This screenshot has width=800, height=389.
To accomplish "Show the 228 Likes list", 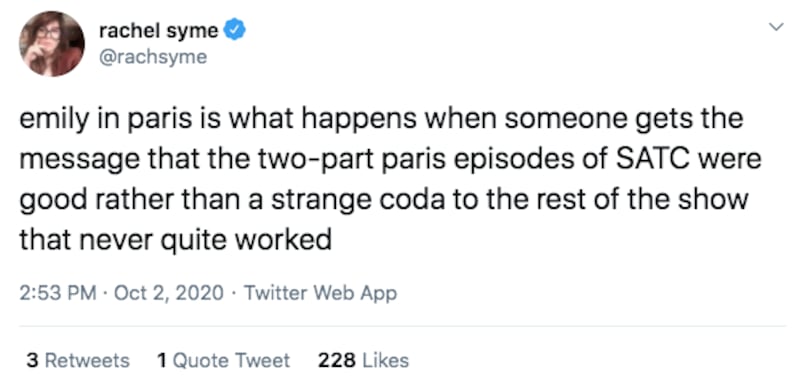I will coord(363,360).
